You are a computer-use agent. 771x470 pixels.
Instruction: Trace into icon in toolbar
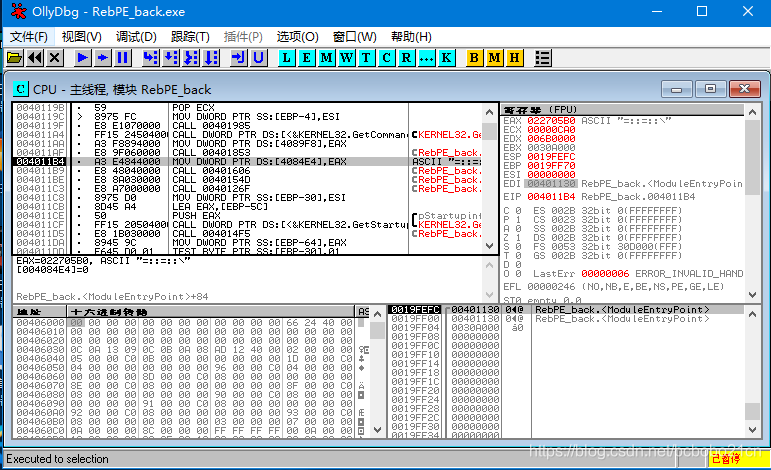click(191, 58)
